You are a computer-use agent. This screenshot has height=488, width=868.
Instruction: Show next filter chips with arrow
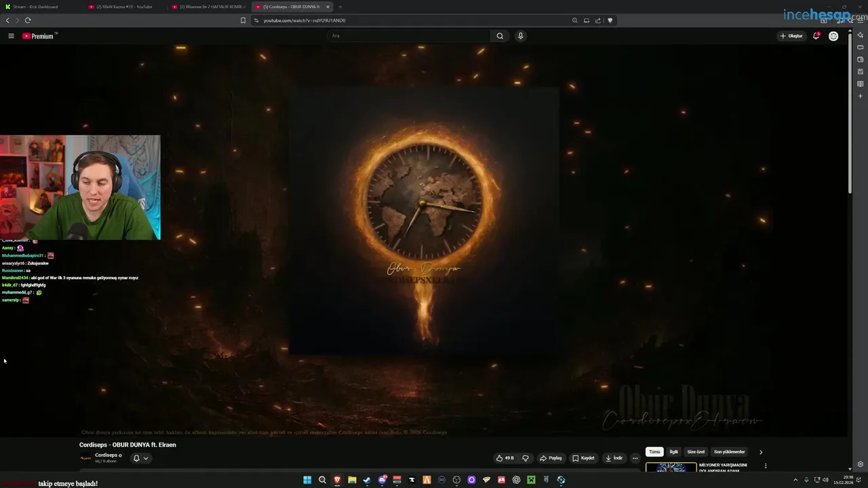[761, 452]
